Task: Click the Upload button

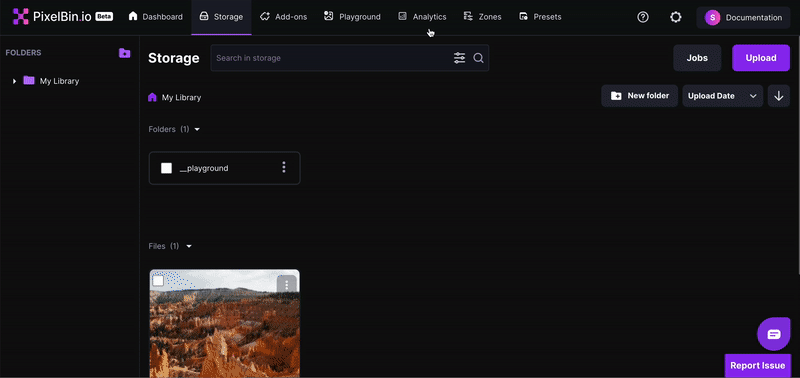Action: 761,58
